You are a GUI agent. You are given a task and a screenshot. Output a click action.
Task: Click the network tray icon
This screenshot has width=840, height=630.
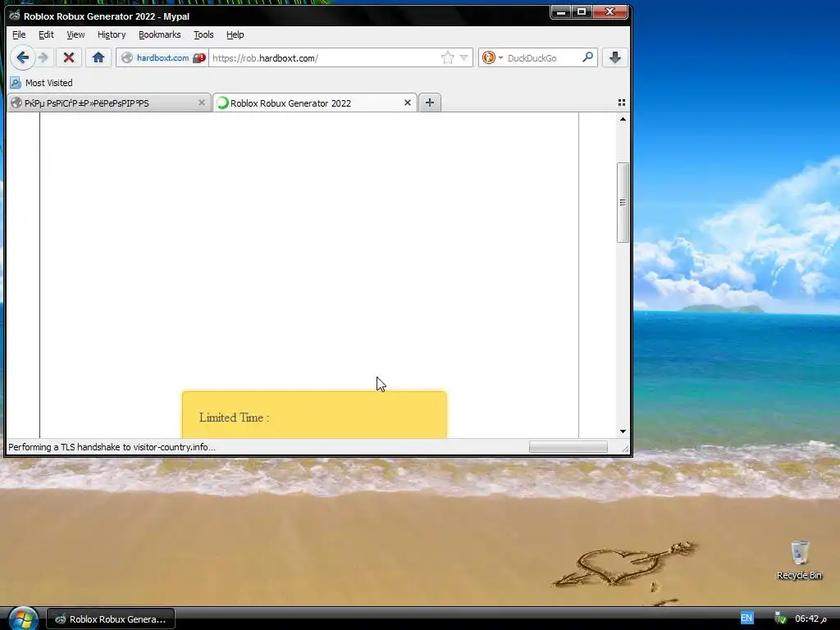(781, 619)
